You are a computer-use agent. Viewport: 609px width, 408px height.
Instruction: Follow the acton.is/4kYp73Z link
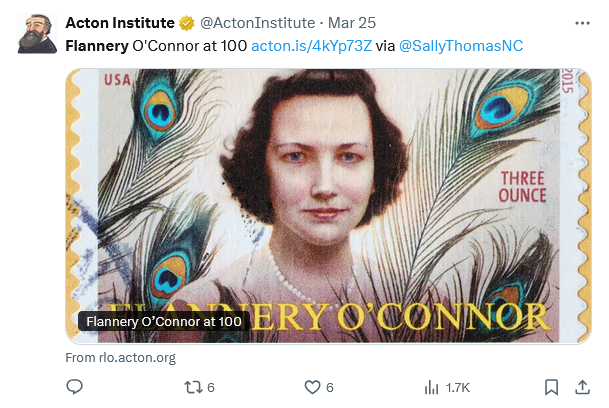pyautogui.click(x=310, y=45)
